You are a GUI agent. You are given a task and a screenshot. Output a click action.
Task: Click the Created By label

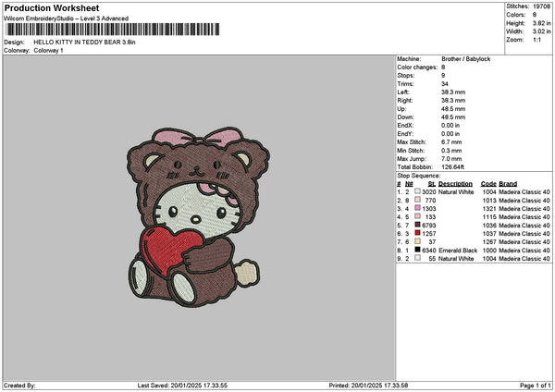(19, 386)
